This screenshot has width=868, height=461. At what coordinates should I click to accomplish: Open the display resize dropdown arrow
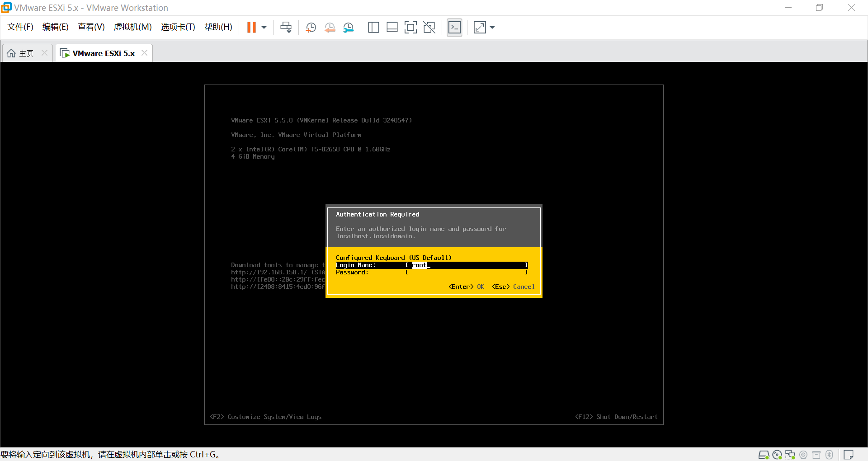tap(492, 27)
